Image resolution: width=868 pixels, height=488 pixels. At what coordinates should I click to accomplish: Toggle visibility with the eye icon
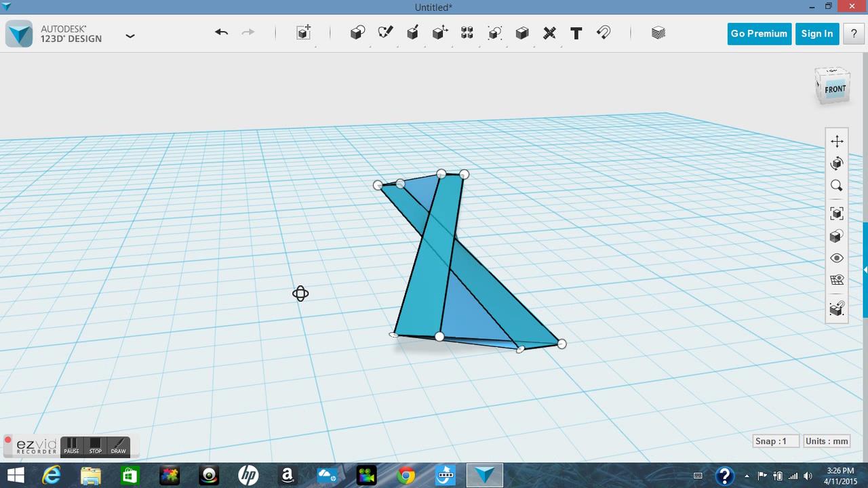[837, 258]
